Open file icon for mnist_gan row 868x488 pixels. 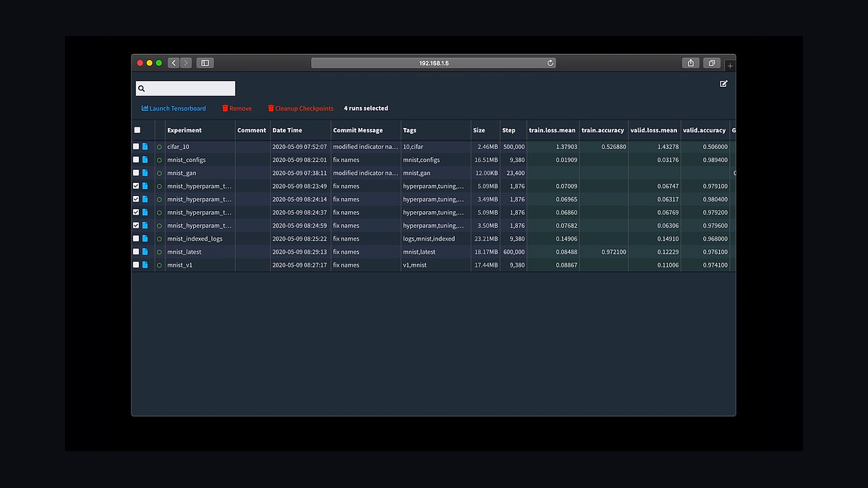tap(145, 173)
